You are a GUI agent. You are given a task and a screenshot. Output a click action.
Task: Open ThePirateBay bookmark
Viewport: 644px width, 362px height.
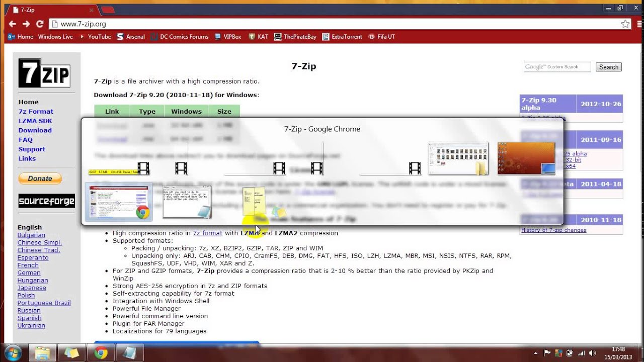295,37
